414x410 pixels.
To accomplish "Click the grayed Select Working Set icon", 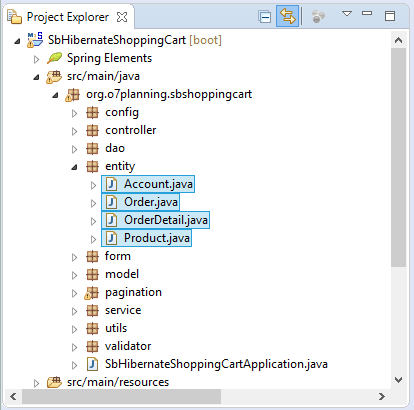I will pos(318,16).
